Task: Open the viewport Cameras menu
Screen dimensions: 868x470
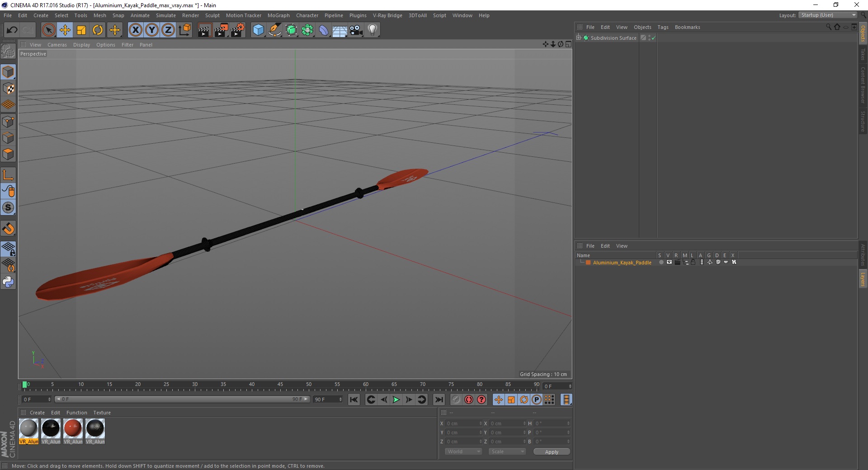Action: 57,45
